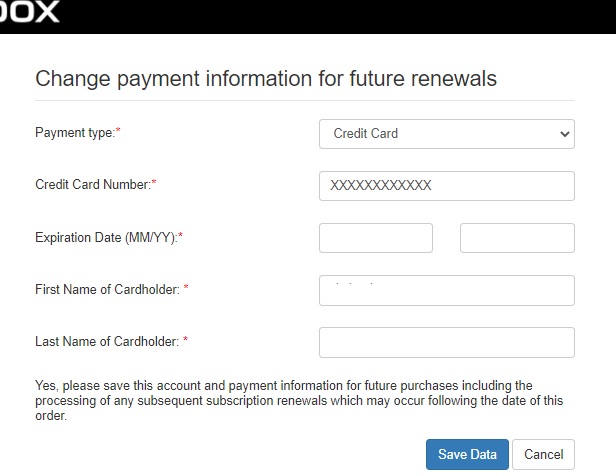This screenshot has width=616, height=476.
Task: Click the site logo in black header
Action: (29, 11)
